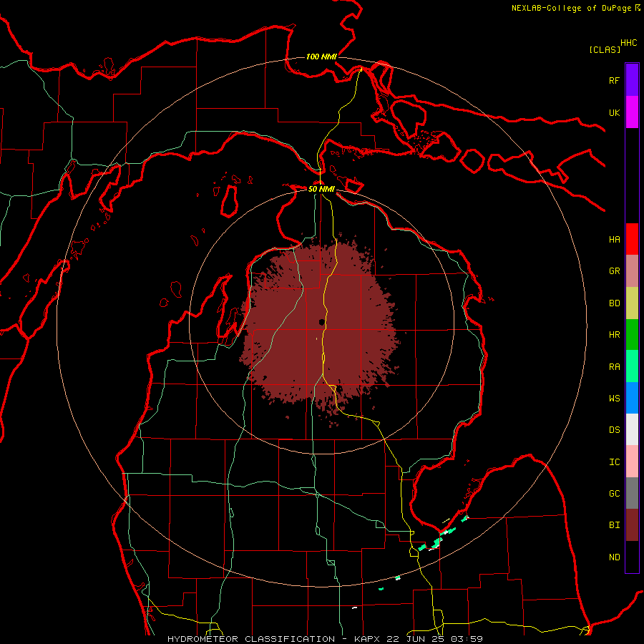Click the GC legend label

(614, 494)
